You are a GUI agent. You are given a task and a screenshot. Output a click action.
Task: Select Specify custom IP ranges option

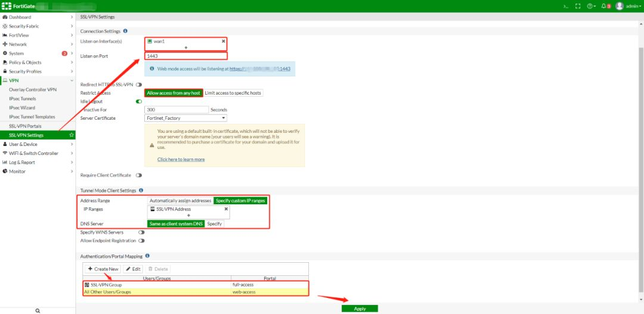tap(240, 201)
